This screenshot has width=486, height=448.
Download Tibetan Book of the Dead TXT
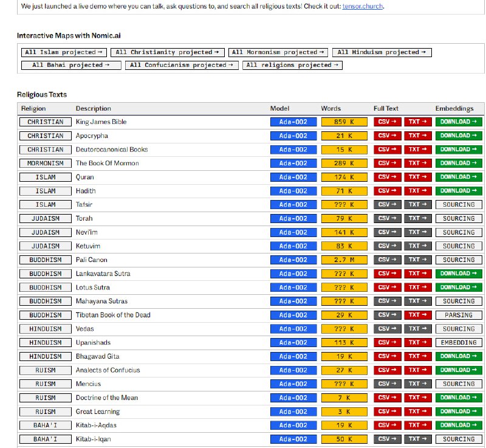click(418, 315)
